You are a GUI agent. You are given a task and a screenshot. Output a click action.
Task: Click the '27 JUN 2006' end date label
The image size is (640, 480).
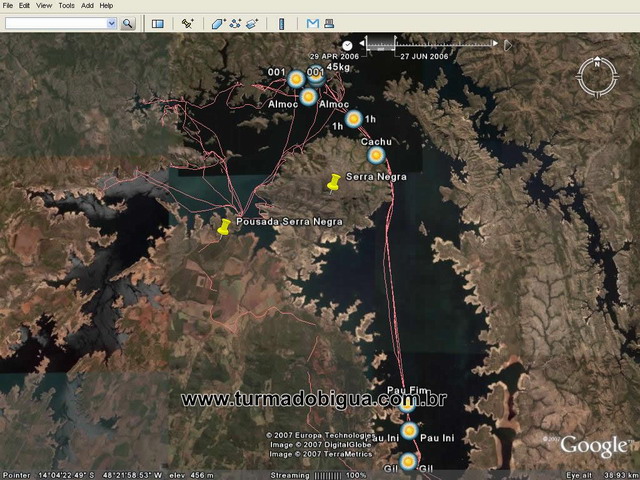point(424,56)
